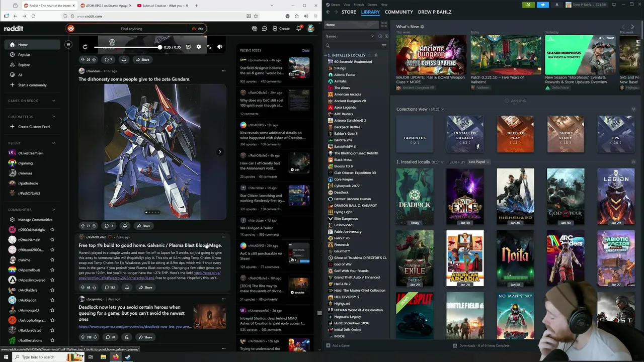The image size is (644, 362).
Task: Share the zeta Gundam post
Action: [x=143, y=226]
